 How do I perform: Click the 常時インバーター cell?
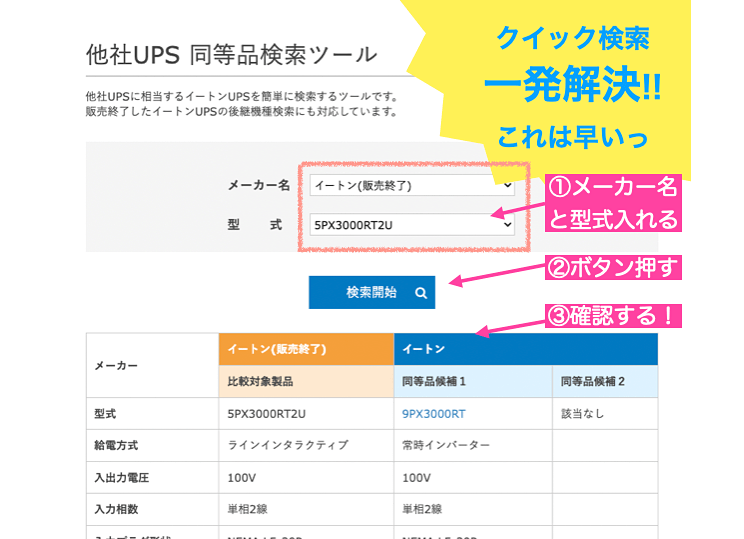pyautogui.click(x=473, y=446)
